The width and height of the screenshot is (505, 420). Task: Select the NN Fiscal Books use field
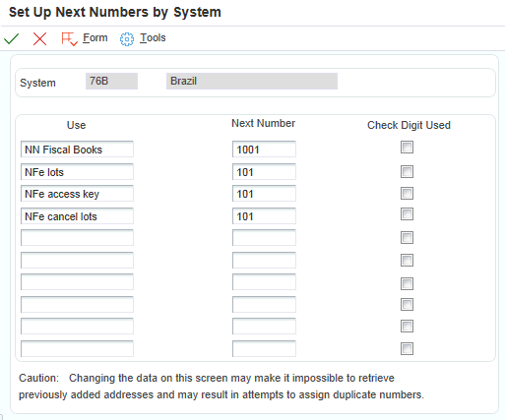click(x=77, y=150)
